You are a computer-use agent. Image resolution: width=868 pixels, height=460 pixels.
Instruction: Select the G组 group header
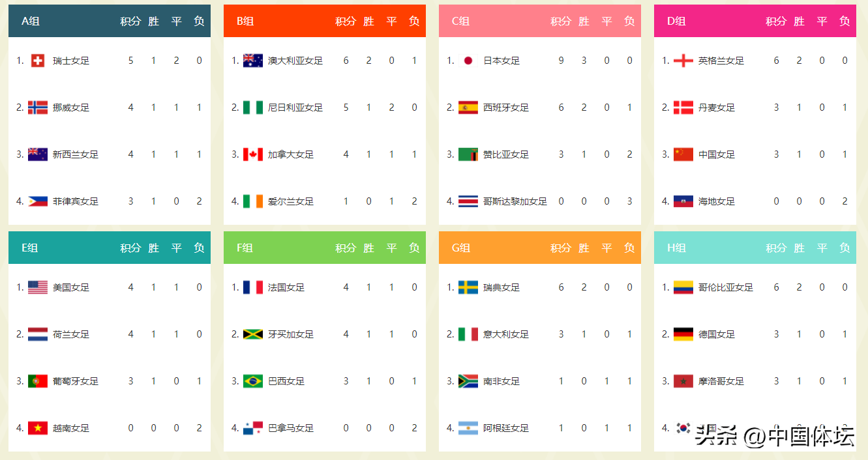461,248
